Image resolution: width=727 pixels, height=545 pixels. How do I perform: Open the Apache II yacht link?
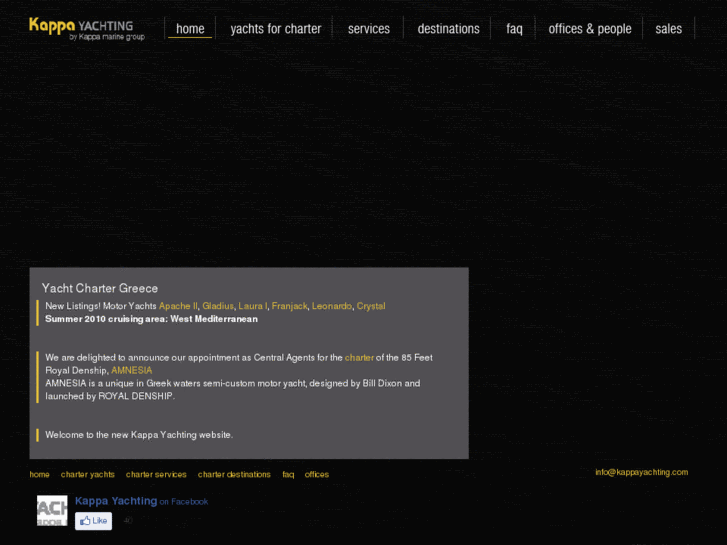(x=178, y=306)
